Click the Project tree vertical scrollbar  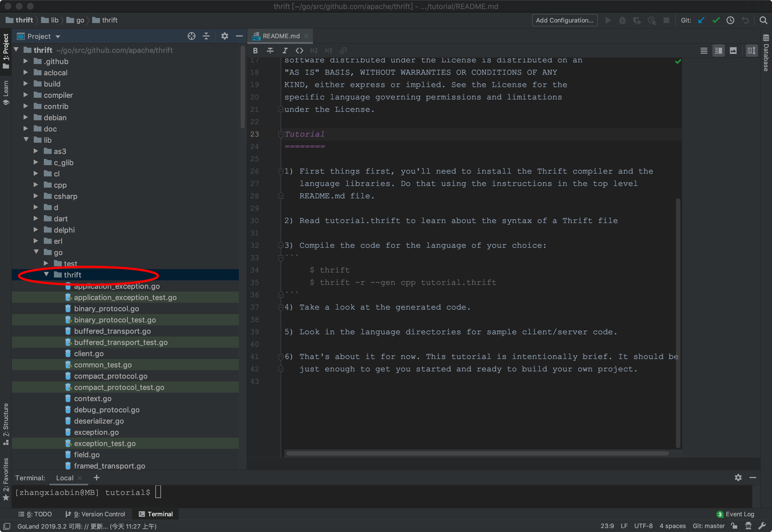242,87
